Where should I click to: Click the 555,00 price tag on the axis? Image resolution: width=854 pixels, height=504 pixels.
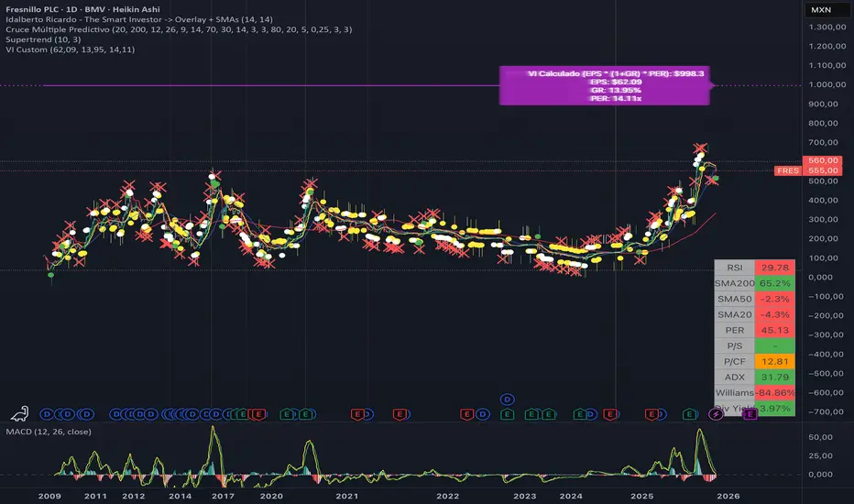pos(823,170)
